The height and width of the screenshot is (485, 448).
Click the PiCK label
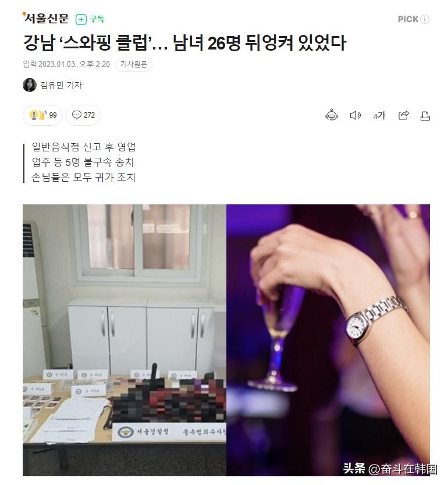[408, 19]
